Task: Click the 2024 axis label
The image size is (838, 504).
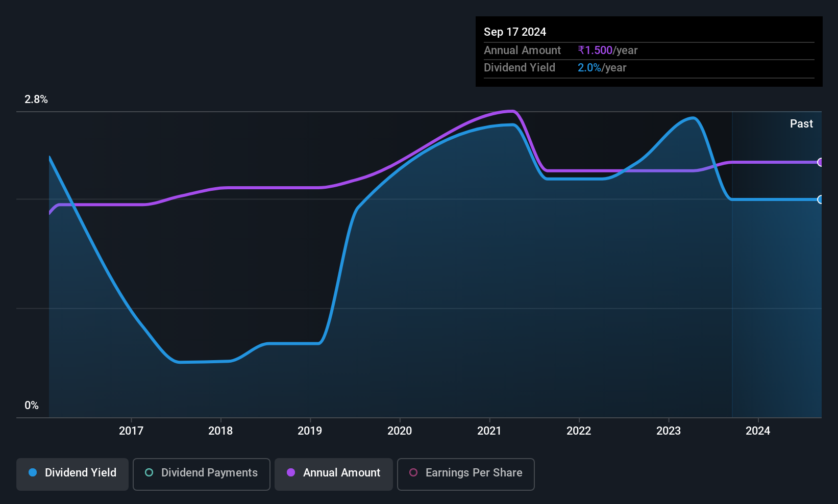Action: [758, 431]
